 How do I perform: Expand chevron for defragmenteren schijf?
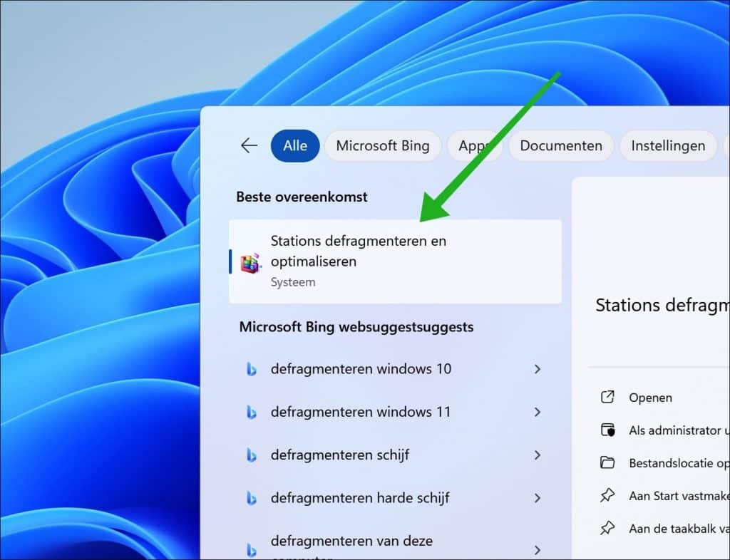538,455
